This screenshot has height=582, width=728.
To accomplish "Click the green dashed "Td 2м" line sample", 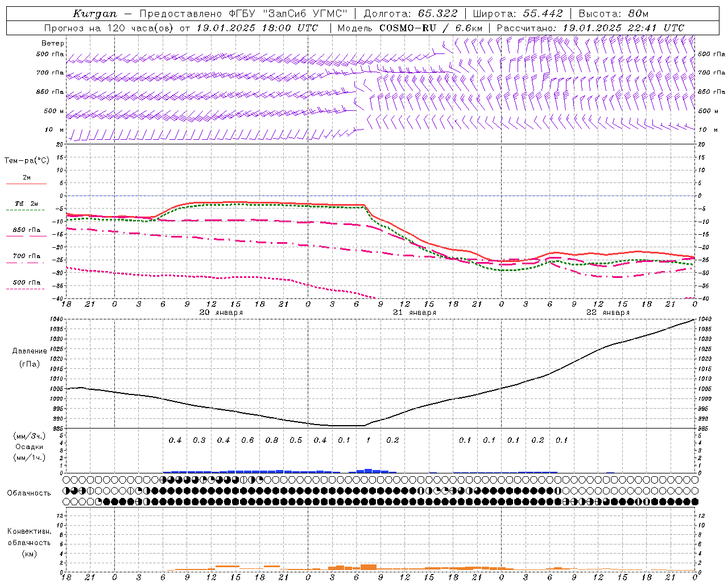I will click(26, 210).
